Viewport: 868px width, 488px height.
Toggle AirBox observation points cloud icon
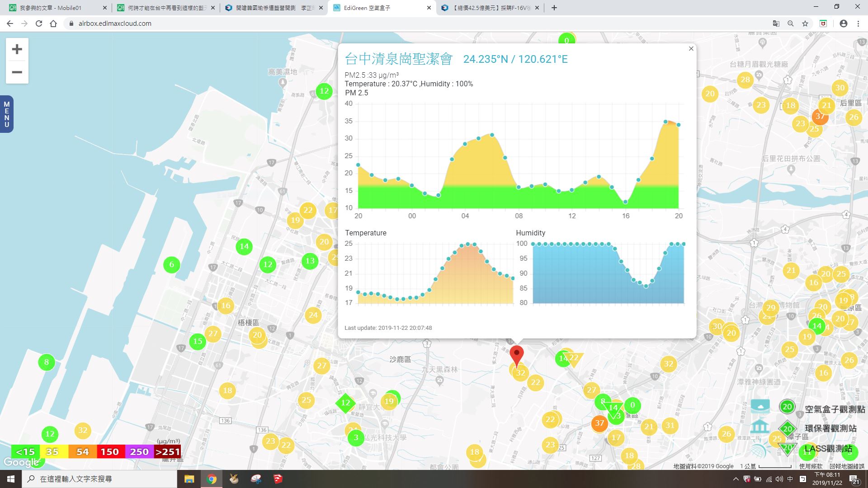click(760, 406)
